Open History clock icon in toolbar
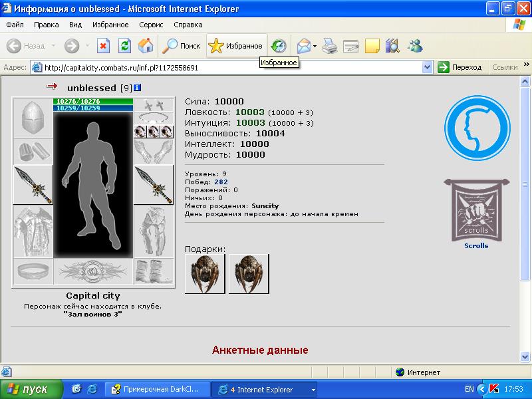 pos(279,46)
